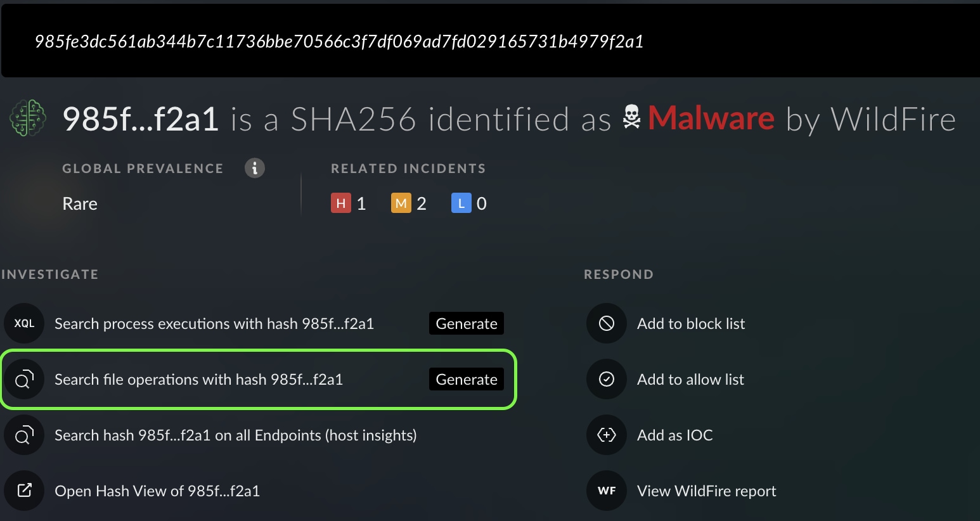980x521 pixels.
Task: Click the blue Low severity incidents badge
Action: click(461, 203)
